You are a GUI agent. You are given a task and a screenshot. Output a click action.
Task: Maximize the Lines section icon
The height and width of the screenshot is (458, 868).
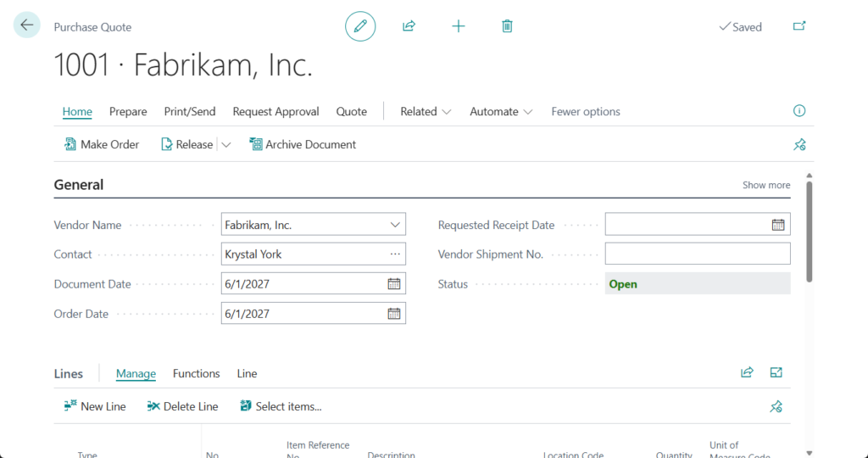click(x=776, y=373)
